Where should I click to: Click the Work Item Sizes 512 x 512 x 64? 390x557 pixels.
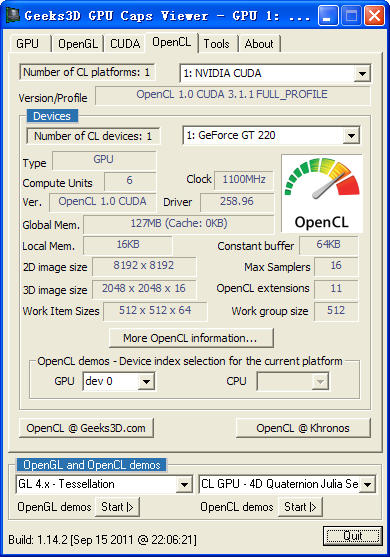(x=155, y=311)
